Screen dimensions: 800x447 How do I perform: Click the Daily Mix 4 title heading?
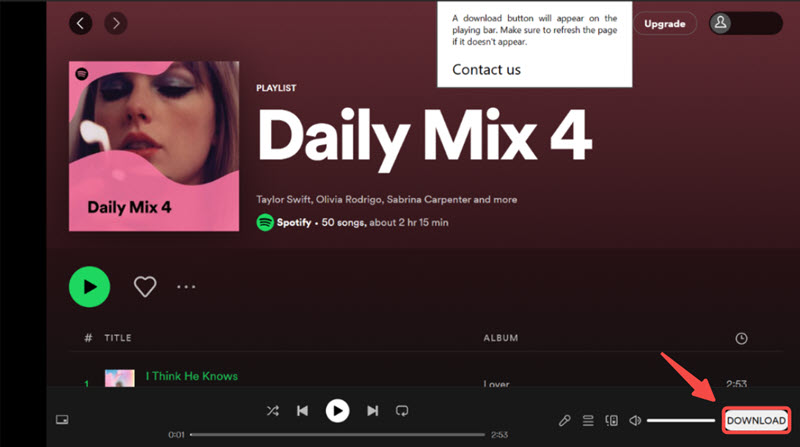tap(424, 138)
